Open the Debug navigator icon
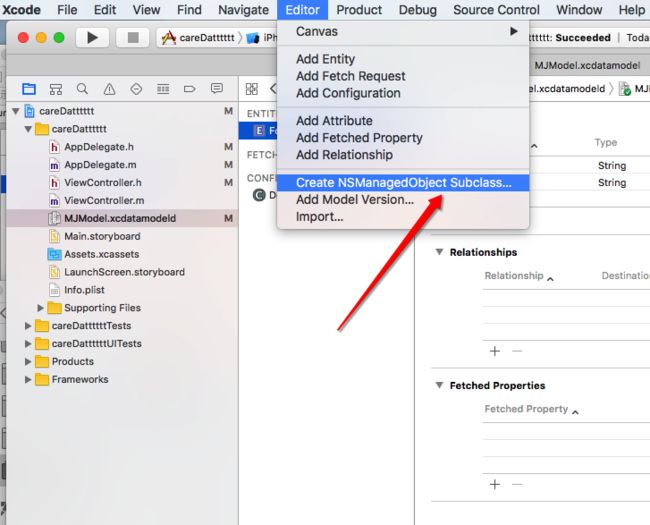Screen dimensions: 650x525 163,89
